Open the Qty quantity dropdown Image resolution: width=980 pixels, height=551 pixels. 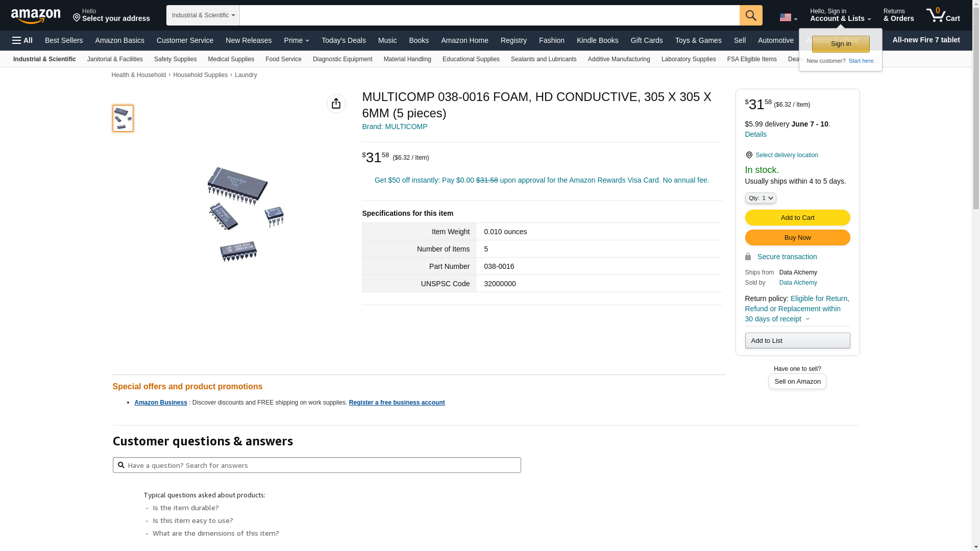coord(761,198)
